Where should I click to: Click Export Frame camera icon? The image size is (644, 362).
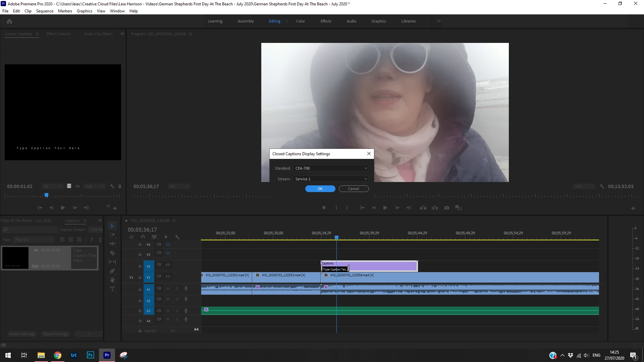click(446, 208)
